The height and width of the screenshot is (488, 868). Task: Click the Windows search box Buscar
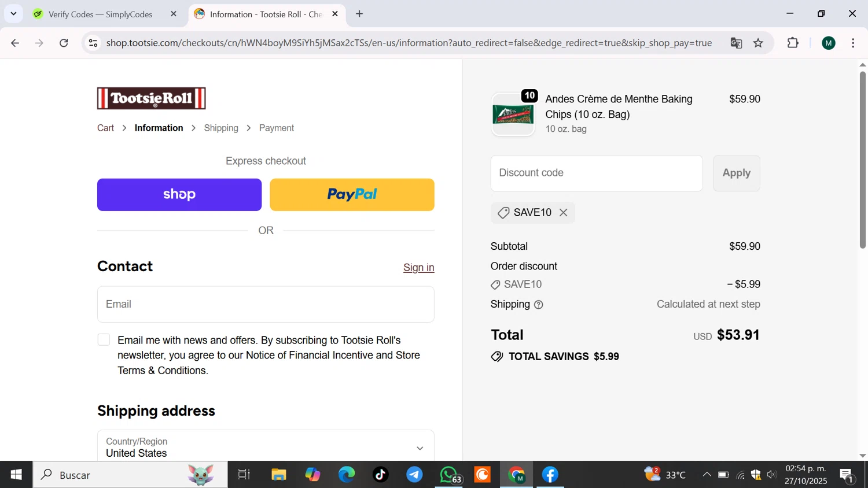130,475
